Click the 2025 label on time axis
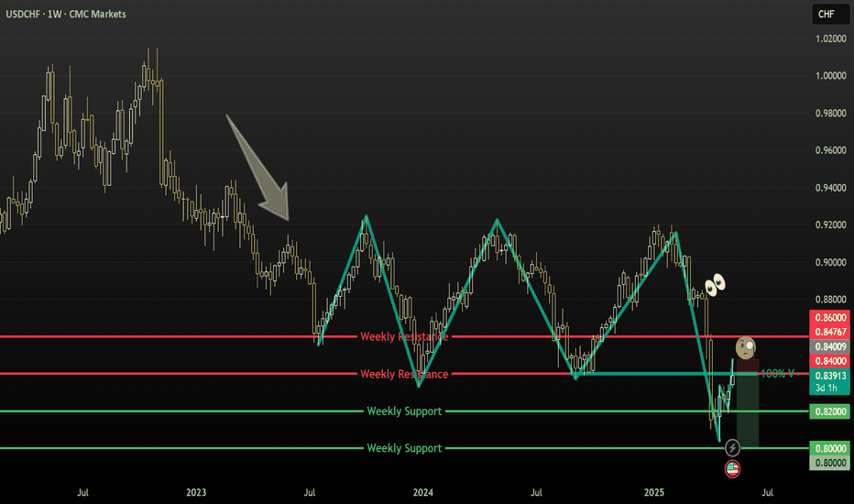This screenshot has height=504, width=854. coord(653,493)
